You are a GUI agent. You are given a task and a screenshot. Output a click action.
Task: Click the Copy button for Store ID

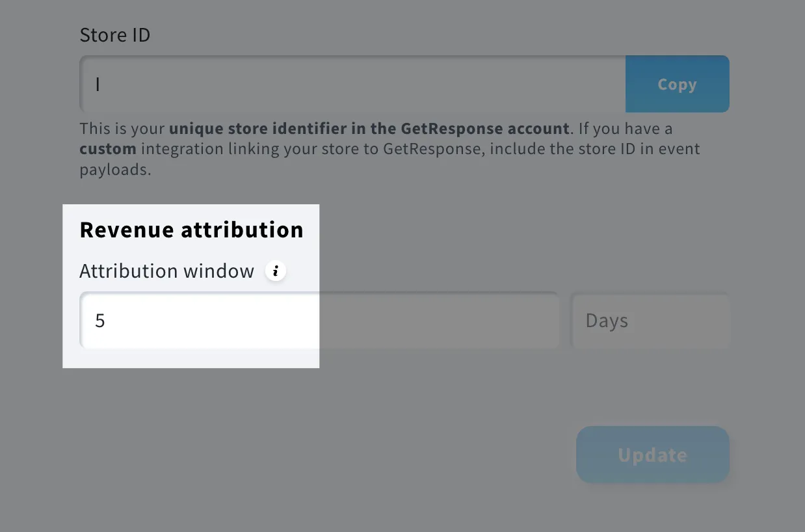coord(677,84)
